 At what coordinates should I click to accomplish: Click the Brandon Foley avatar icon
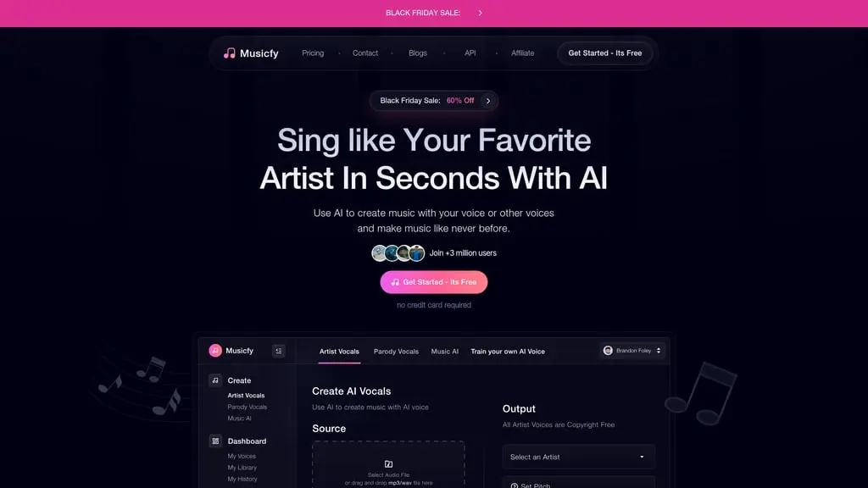tap(608, 351)
